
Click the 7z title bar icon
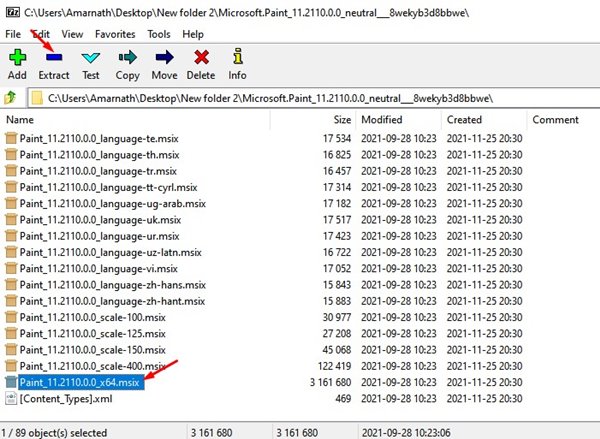tap(13, 12)
